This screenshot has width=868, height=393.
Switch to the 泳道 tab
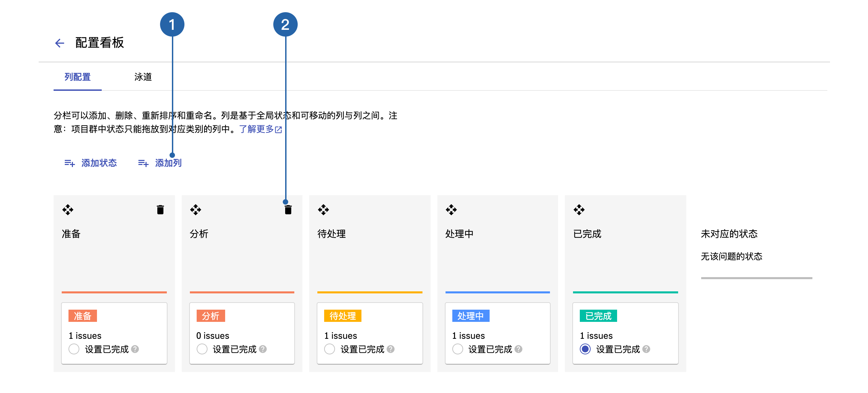point(143,77)
